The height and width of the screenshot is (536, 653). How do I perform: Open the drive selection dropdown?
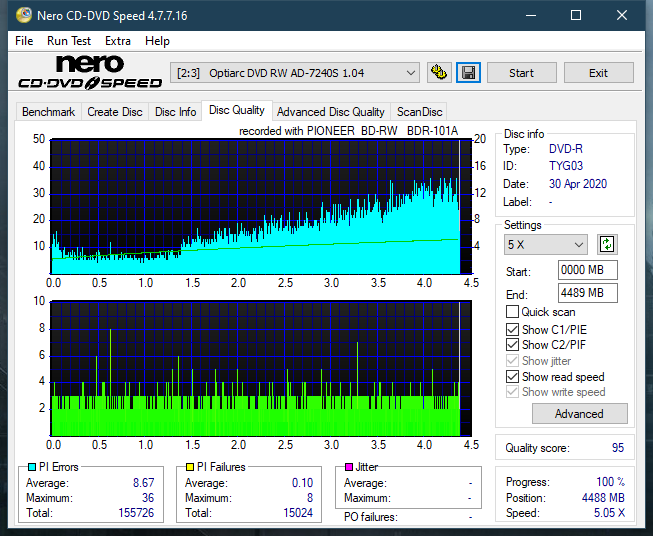coord(294,73)
